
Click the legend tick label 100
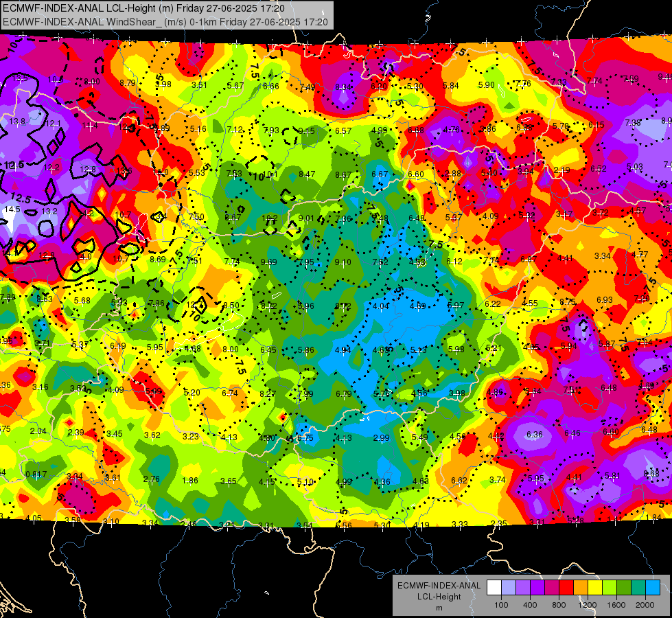[501, 605]
